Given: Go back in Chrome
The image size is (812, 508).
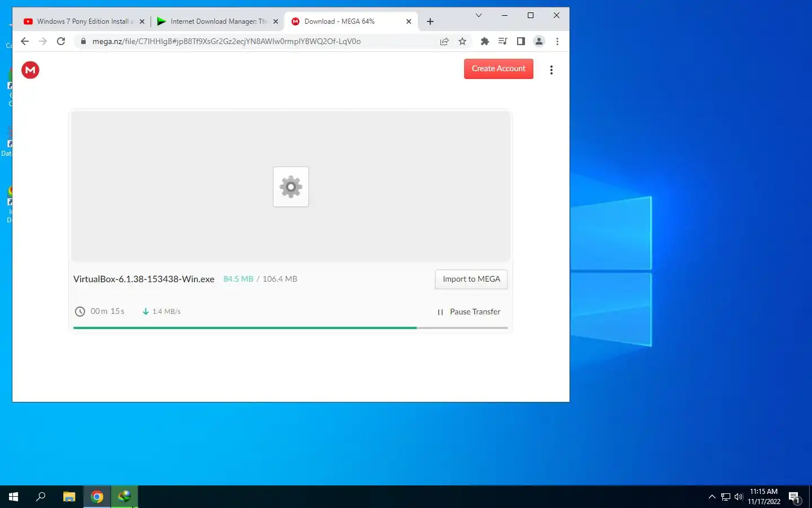Looking at the screenshot, I should click(x=25, y=41).
